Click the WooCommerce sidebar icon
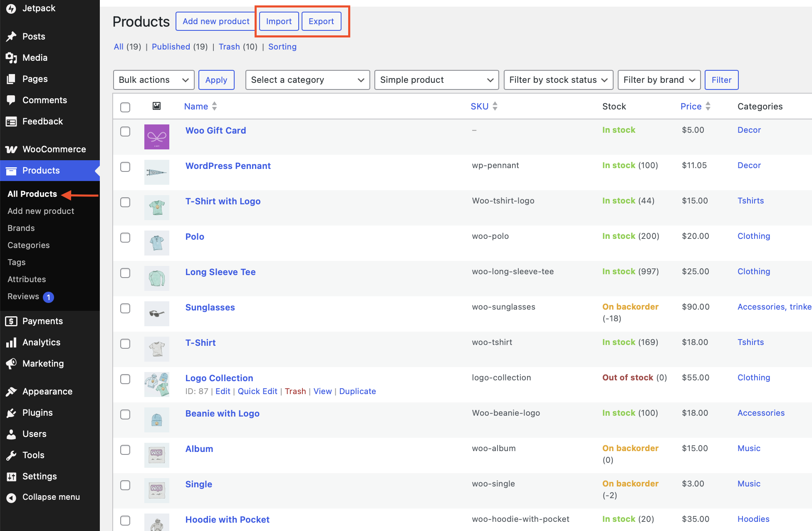The height and width of the screenshot is (531, 812). 11,149
